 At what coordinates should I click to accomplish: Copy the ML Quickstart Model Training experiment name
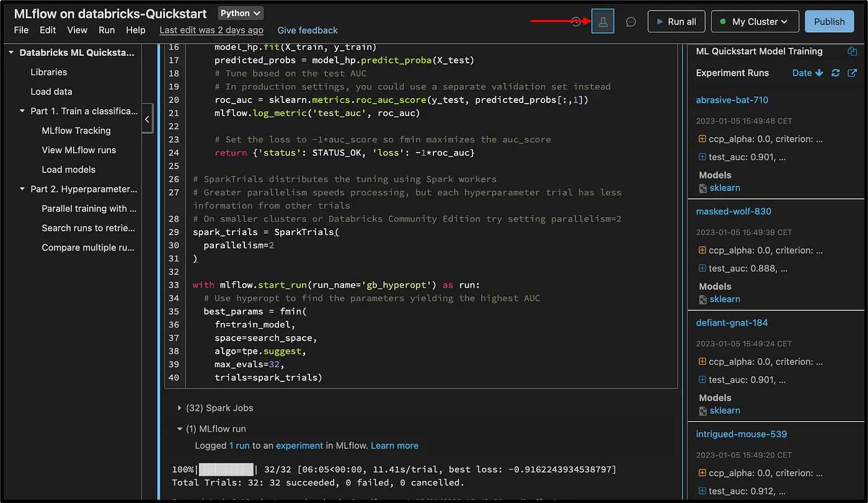852,51
